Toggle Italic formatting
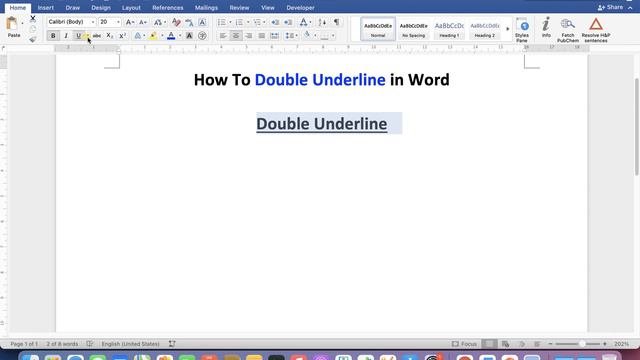This screenshot has height=360, width=640. tap(66, 36)
